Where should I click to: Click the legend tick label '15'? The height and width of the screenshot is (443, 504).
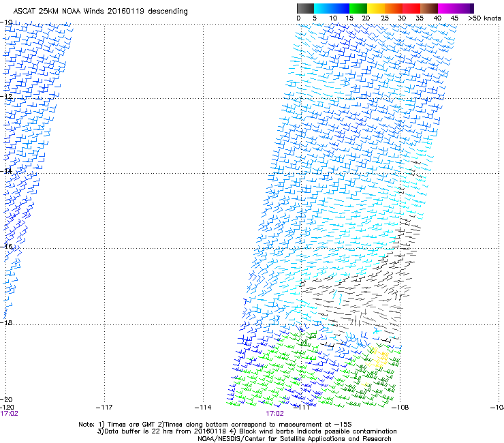tap(349, 18)
